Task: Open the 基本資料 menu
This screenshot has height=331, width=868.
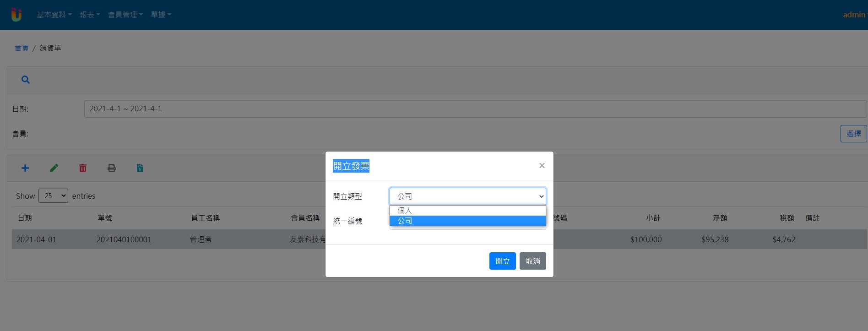Action: coord(54,15)
